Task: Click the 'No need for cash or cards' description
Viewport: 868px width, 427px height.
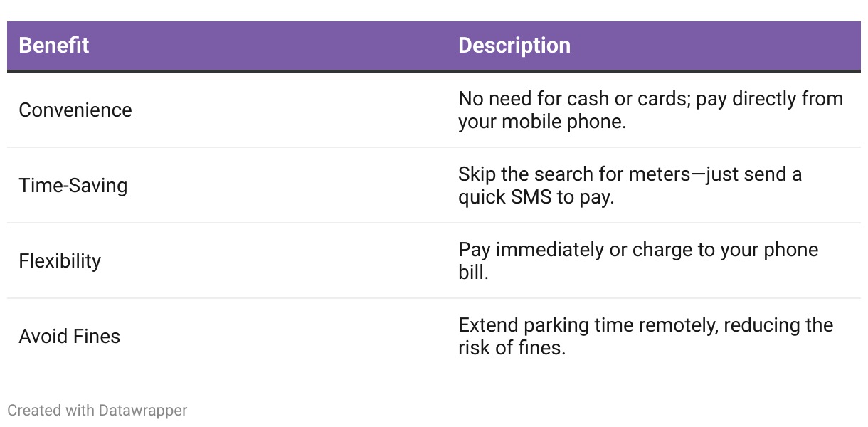Action: pos(650,110)
